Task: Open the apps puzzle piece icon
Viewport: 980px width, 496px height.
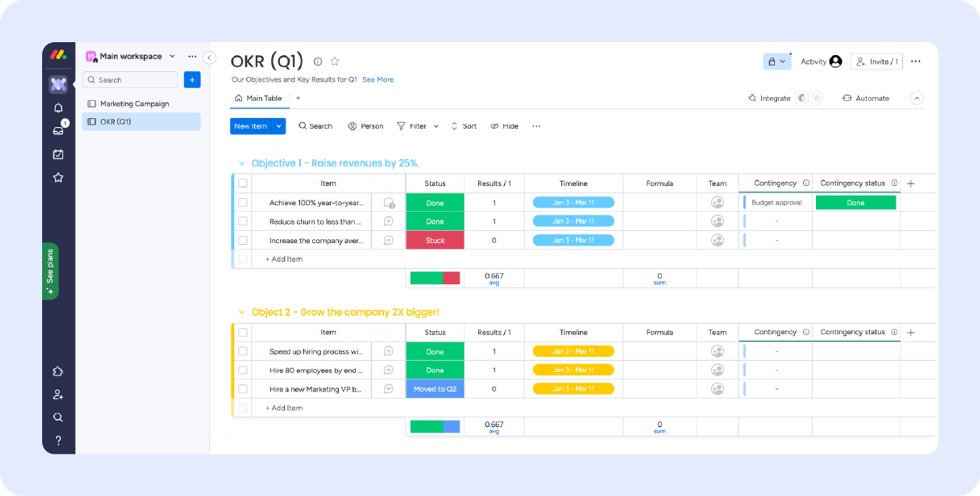Action: pyautogui.click(x=58, y=372)
